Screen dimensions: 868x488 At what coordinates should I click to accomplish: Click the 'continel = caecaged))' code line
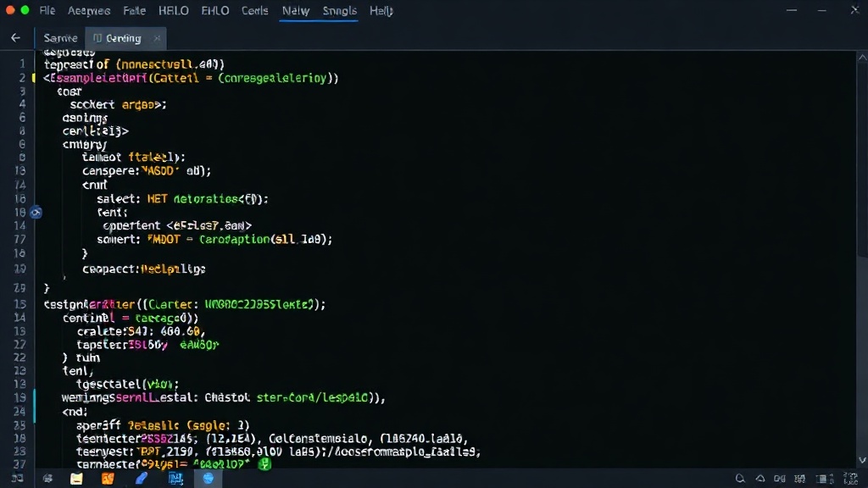click(x=131, y=319)
